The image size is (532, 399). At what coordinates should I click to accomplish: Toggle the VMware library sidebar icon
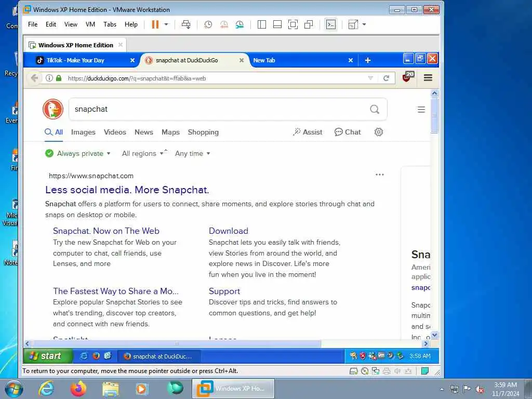click(262, 24)
